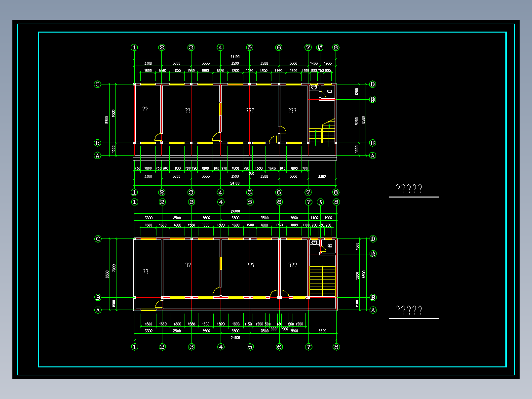Select the 7000 dimension left of lower plan
Screen dimensions: 532x399
point(114,268)
